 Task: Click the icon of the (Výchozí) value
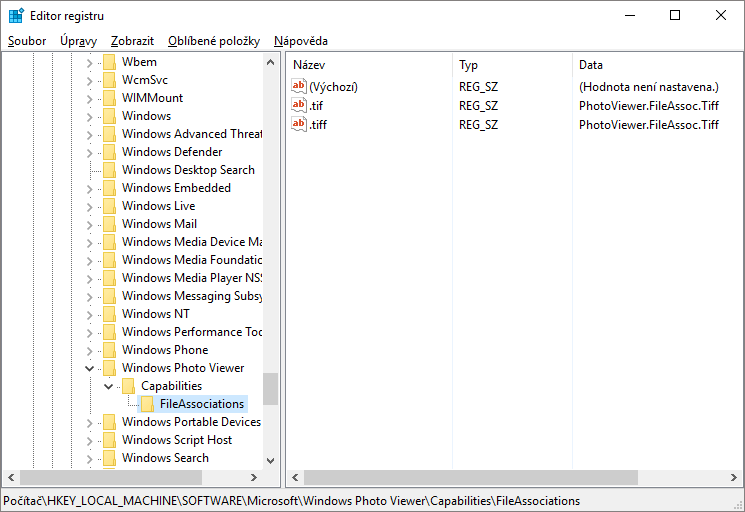point(298,86)
